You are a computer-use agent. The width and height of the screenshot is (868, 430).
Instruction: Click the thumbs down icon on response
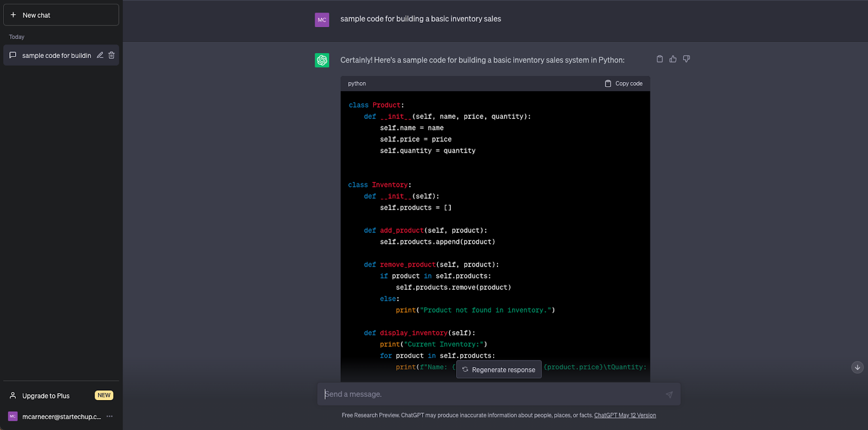(x=686, y=59)
